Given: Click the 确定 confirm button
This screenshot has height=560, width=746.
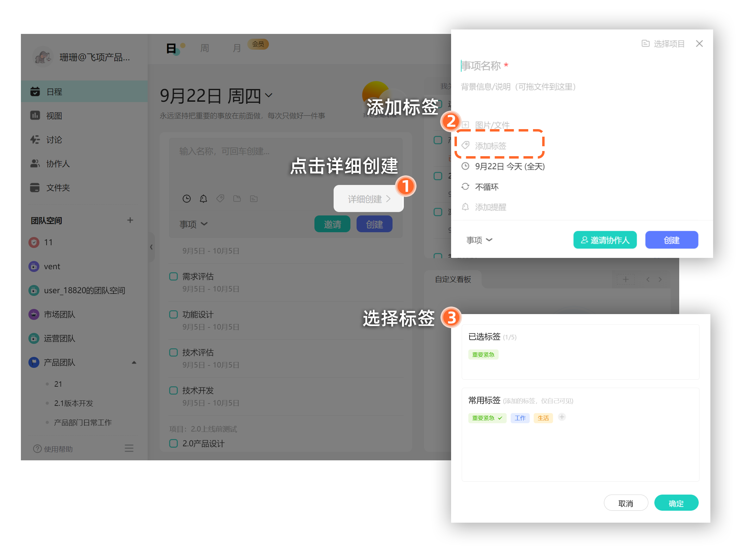Looking at the screenshot, I should [x=676, y=503].
